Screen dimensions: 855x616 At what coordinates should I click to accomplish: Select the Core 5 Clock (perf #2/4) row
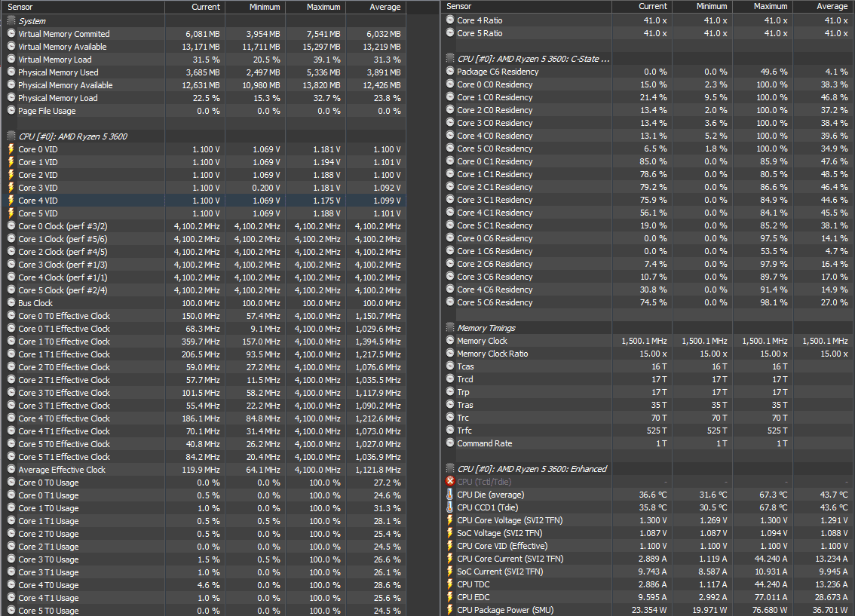204,290
